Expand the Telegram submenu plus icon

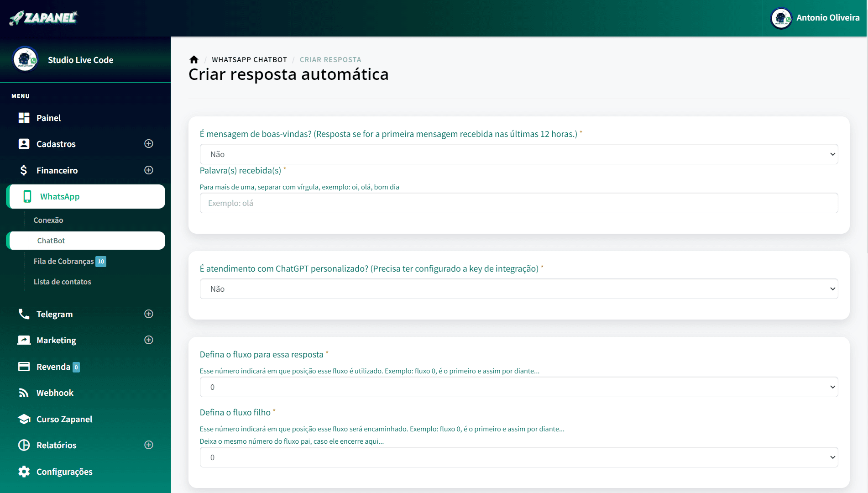(149, 314)
